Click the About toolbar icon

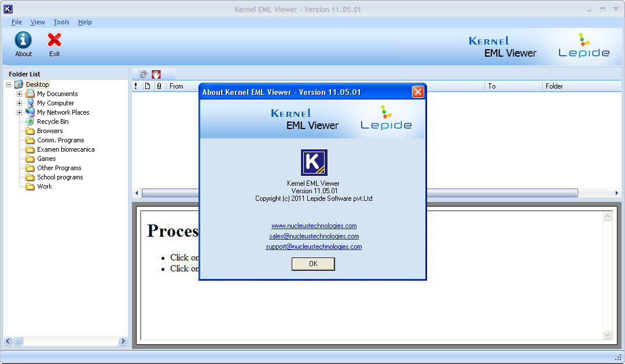coord(23,41)
